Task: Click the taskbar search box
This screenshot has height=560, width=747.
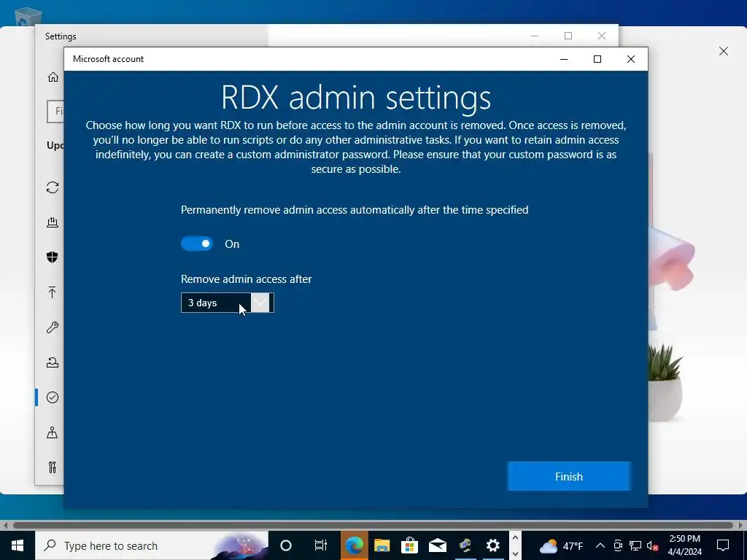Action: [152, 545]
